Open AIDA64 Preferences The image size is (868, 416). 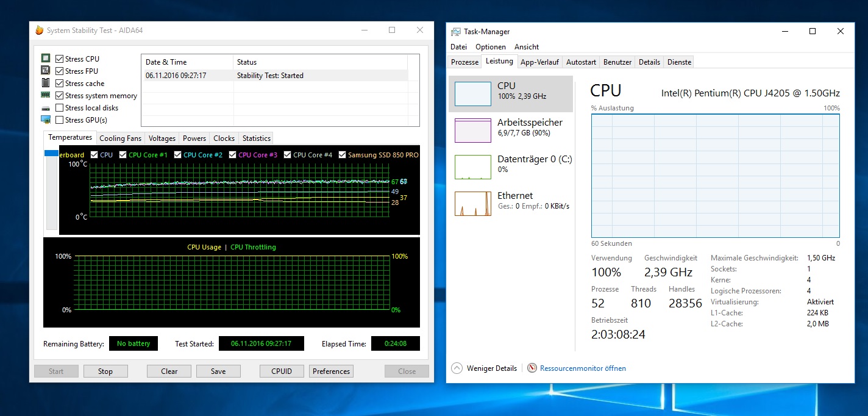(x=332, y=371)
